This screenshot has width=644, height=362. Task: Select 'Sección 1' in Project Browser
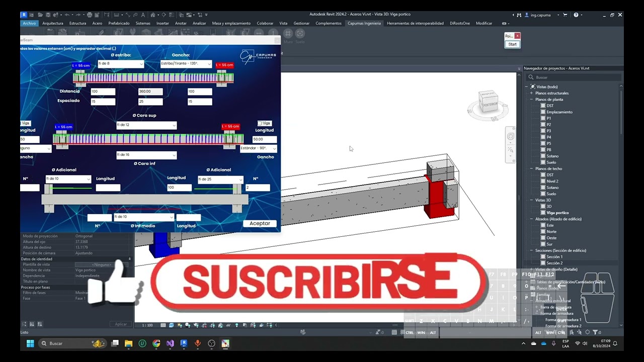coord(554,256)
